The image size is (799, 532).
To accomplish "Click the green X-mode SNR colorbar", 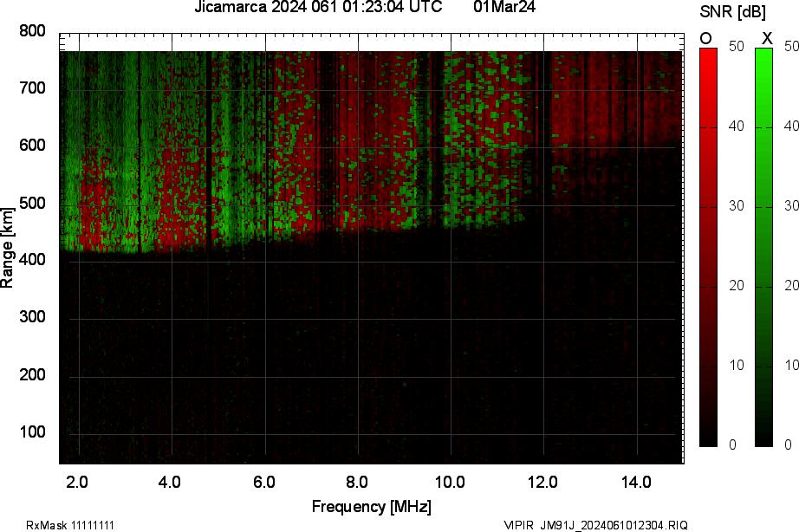I will coord(763,247).
